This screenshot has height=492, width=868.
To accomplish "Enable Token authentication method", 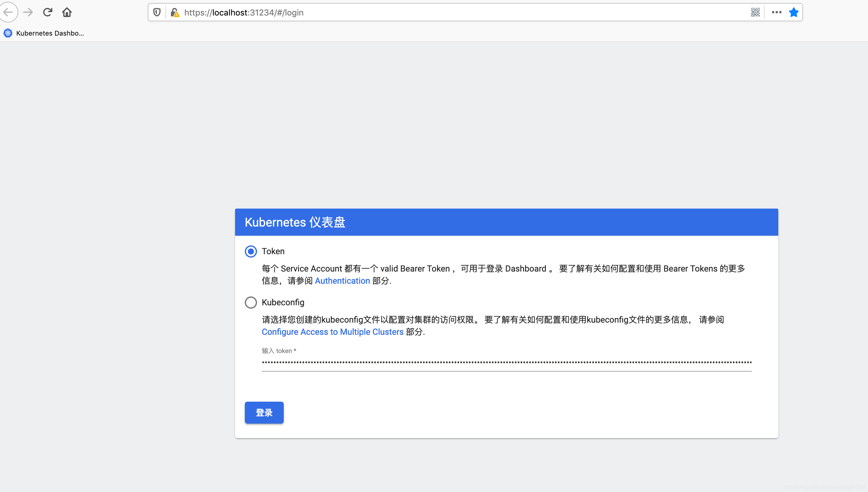I will [250, 251].
